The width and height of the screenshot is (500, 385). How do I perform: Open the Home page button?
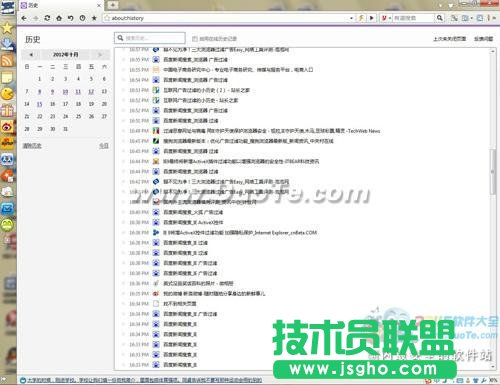[59, 18]
